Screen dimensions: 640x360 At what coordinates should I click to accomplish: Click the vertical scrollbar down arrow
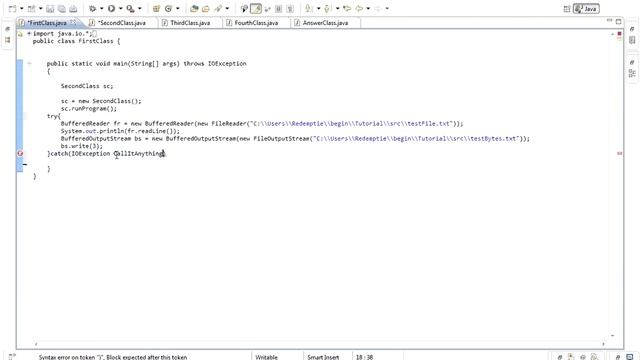612,336
